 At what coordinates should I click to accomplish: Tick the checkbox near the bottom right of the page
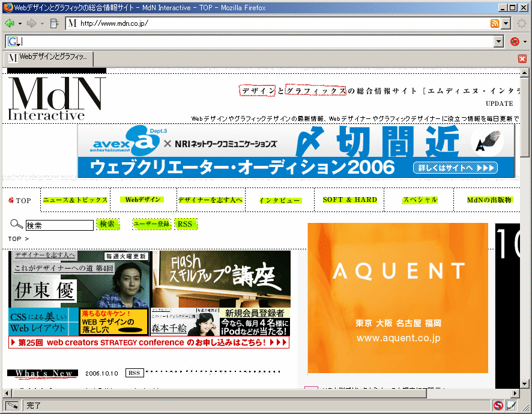click(310, 389)
